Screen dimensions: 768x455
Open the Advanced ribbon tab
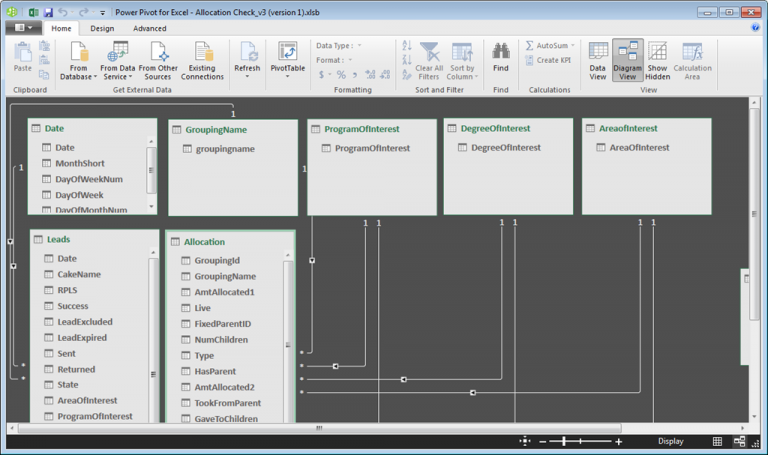(150, 28)
